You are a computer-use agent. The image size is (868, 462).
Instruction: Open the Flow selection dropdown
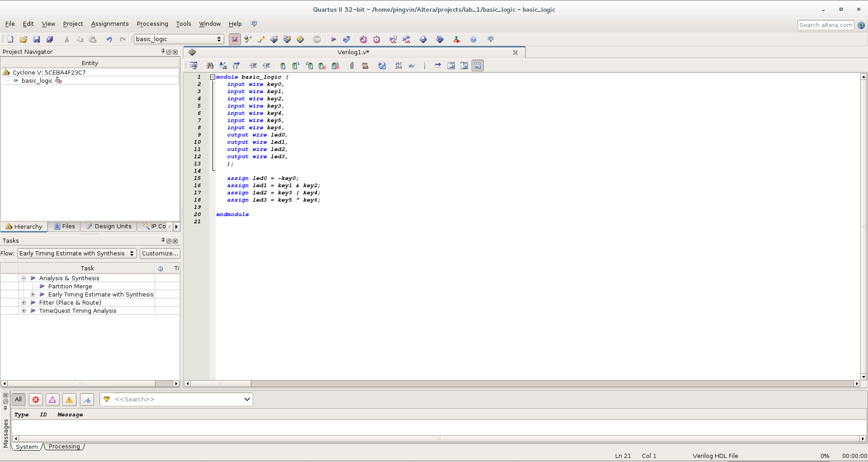[x=76, y=253]
